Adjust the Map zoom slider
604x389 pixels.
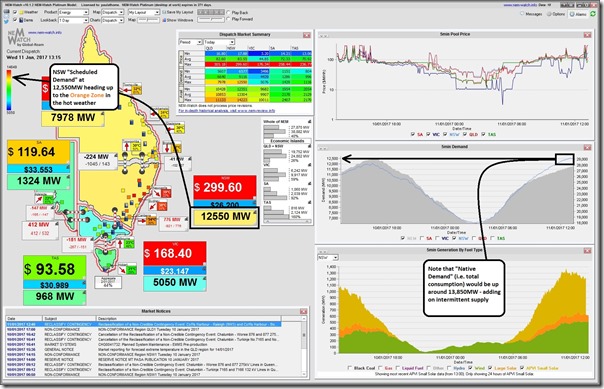tap(148, 20)
